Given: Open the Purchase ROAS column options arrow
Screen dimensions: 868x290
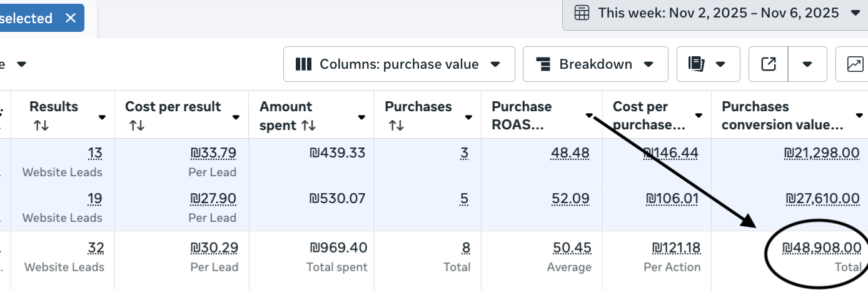Looking at the screenshot, I should point(589,116).
